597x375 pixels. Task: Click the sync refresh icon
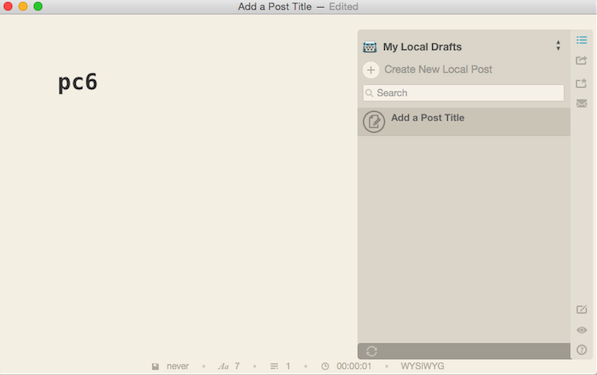coord(372,351)
